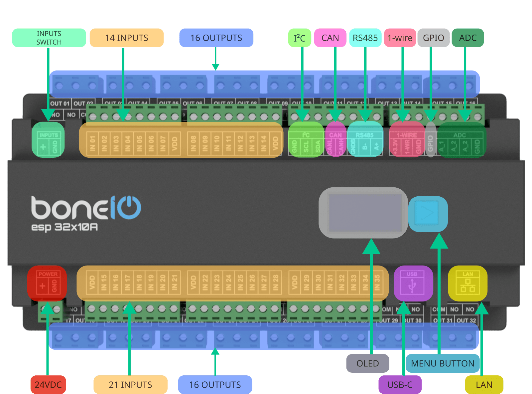Click the +3.3V pin of the 1-WIRE block

pos(395,147)
